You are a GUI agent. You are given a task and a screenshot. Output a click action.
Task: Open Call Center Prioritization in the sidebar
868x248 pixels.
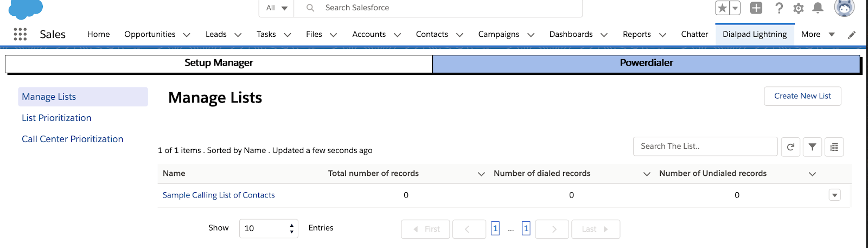pos(73,139)
